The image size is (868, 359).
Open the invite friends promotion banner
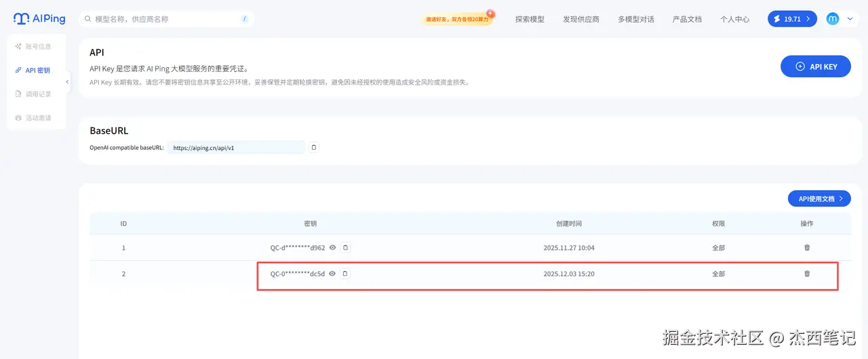coord(458,19)
